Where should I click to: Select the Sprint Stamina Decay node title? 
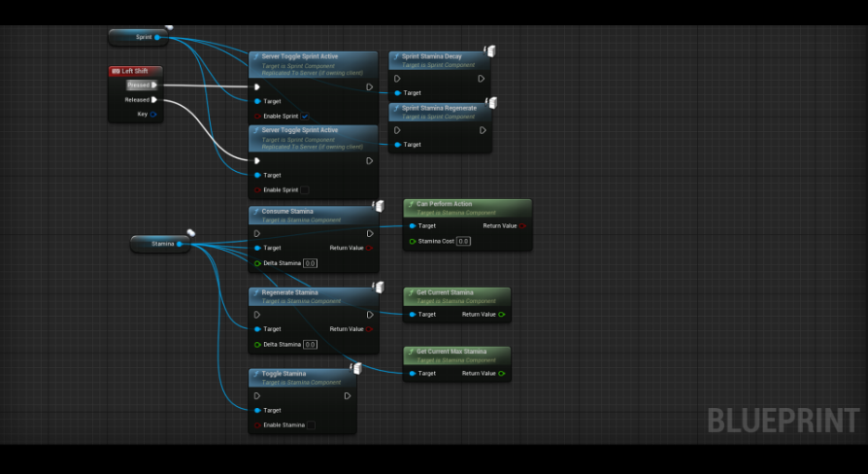point(432,56)
